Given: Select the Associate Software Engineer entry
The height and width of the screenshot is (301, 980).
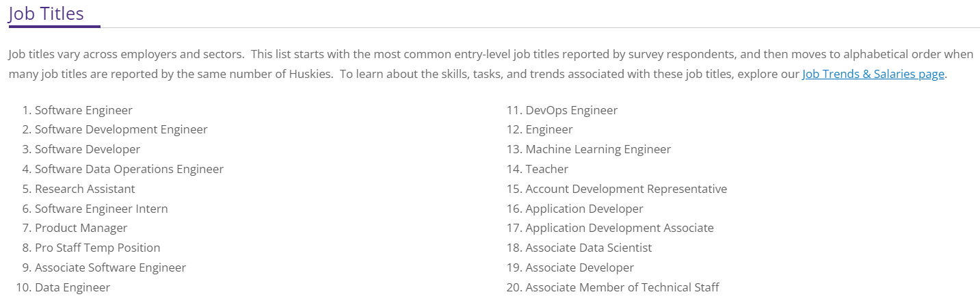Looking at the screenshot, I should [x=110, y=267].
